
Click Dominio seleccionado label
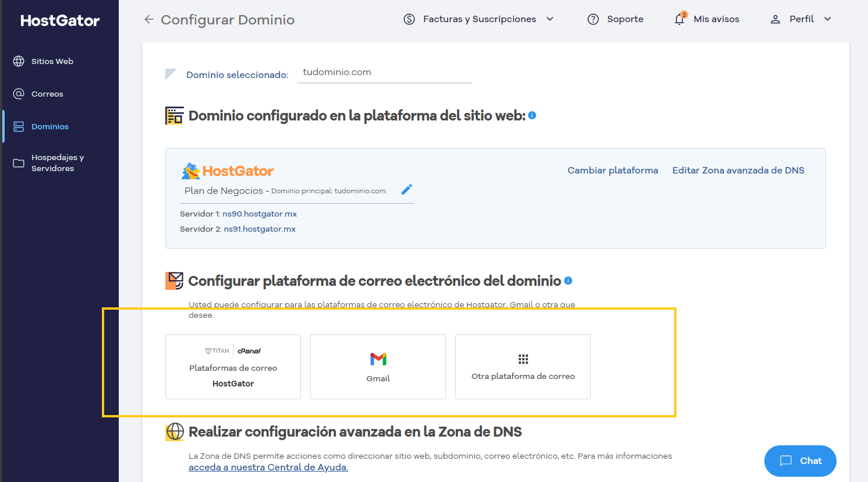click(237, 75)
